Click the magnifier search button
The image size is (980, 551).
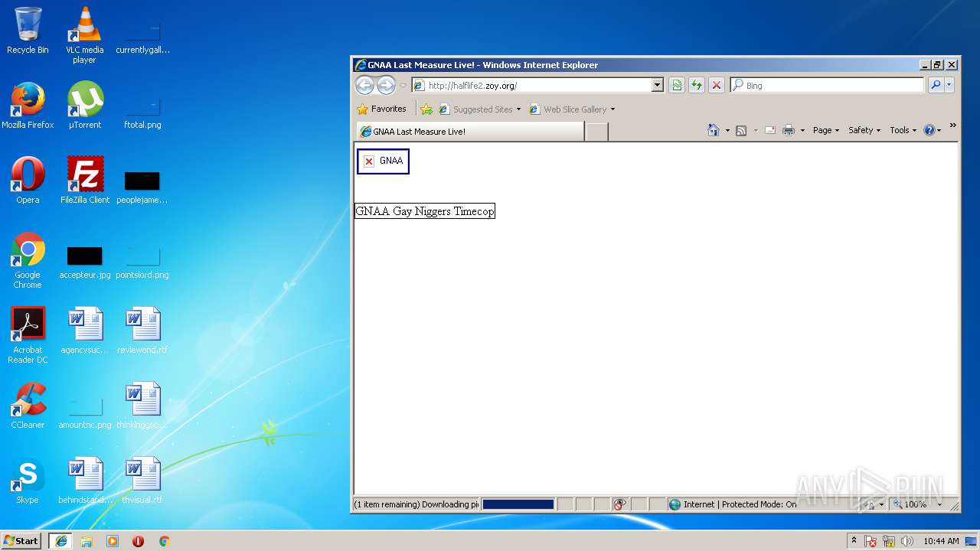(935, 86)
